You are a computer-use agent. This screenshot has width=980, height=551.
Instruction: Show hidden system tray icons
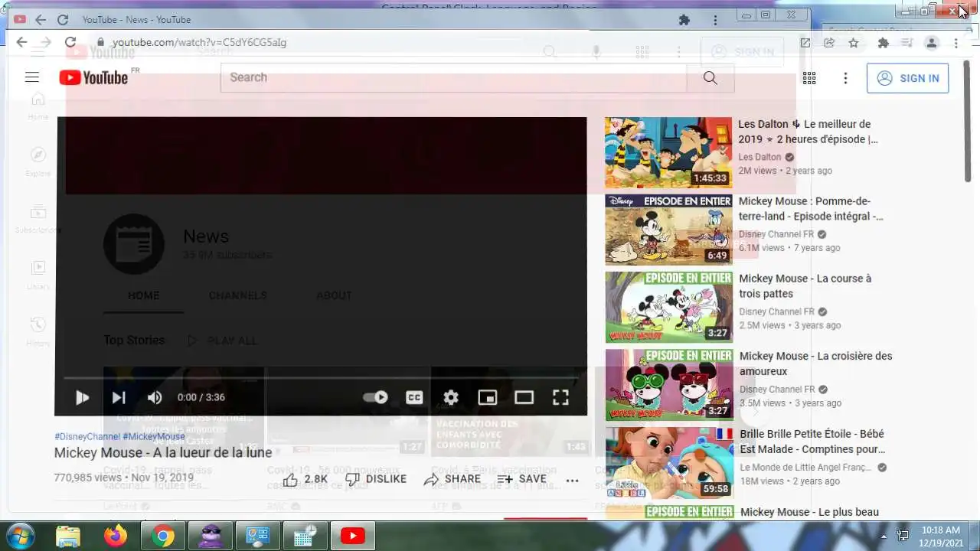[884, 536]
